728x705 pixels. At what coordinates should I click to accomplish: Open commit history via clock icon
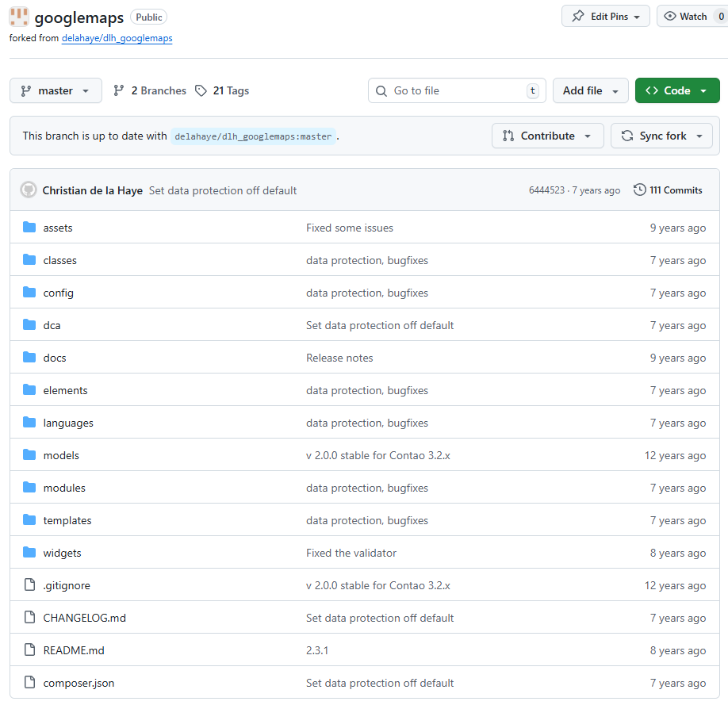pyautogui.click(x=639, y=190)
